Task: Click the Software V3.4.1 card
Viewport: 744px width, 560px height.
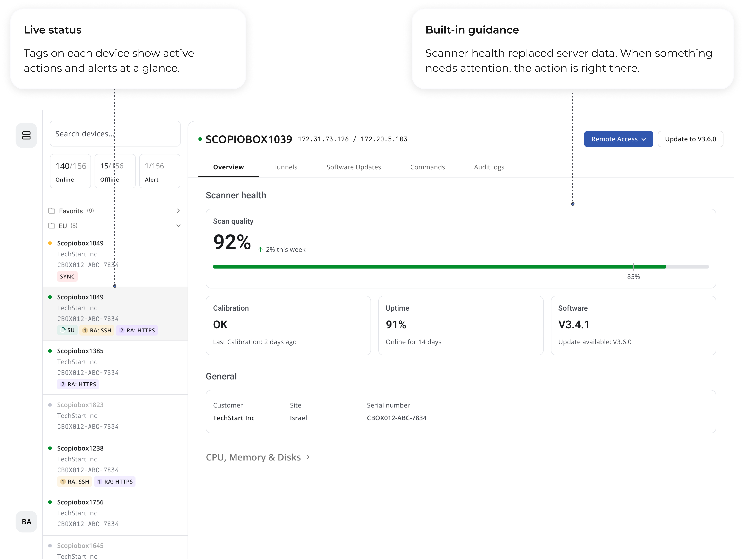Action: (633, 325)
